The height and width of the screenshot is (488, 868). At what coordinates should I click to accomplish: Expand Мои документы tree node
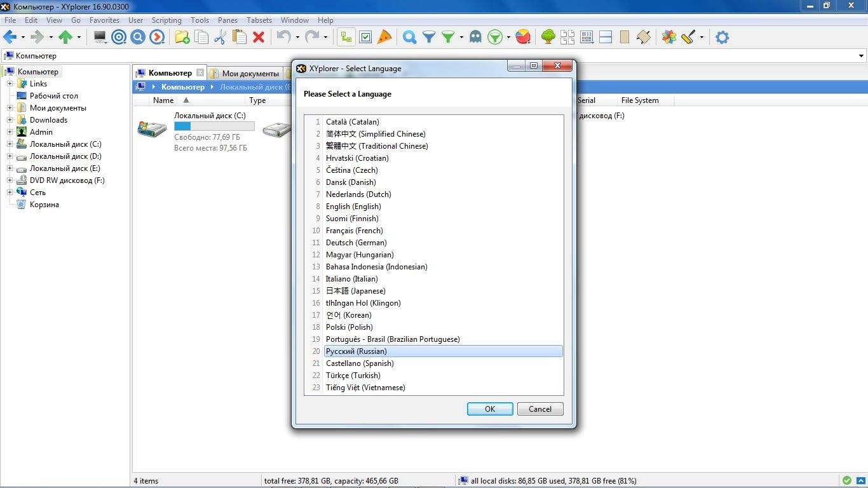pyautogui.click(x=10, y=108)
